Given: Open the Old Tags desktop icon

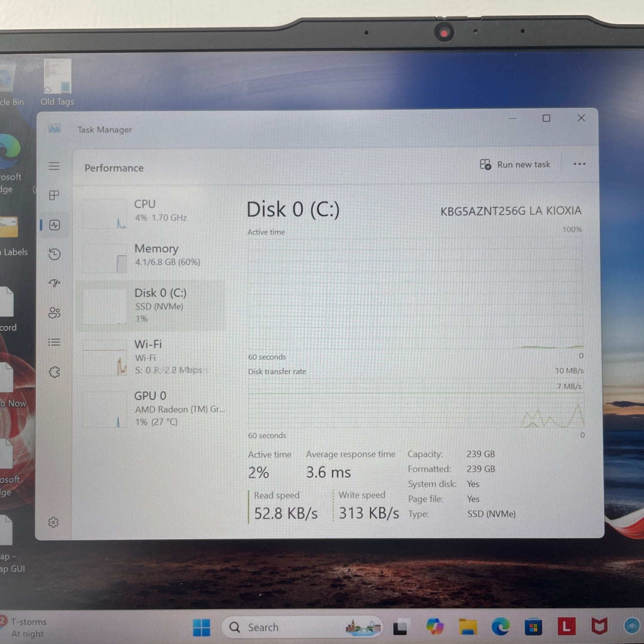Looking at the screenshot, I should (58, 82).
